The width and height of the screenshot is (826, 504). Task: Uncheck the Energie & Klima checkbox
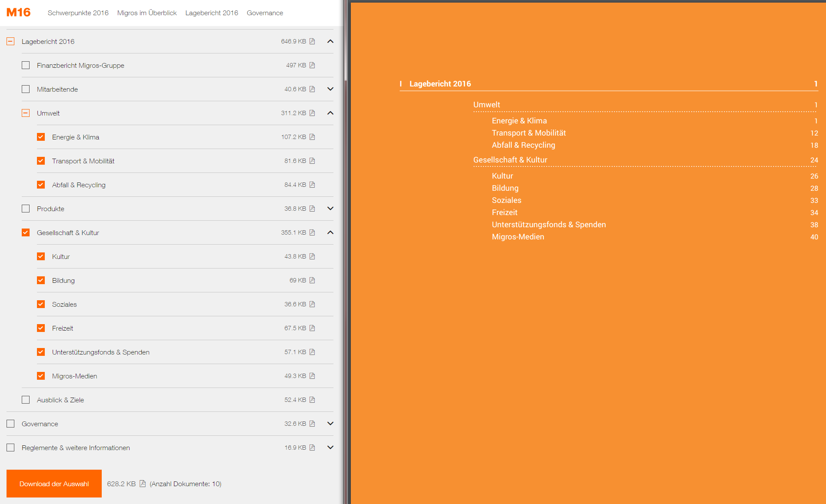pyautogui.click(x=41, y=137)
